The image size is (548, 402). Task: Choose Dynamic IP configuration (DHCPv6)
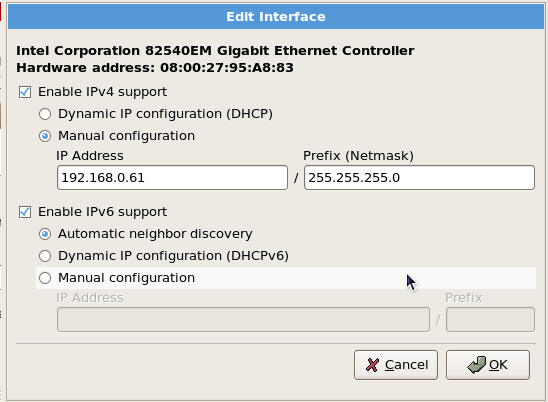coord(45,256)
